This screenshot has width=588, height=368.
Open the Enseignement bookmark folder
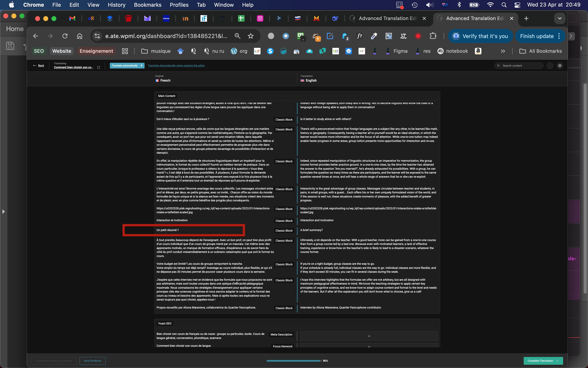coord(96,51)
